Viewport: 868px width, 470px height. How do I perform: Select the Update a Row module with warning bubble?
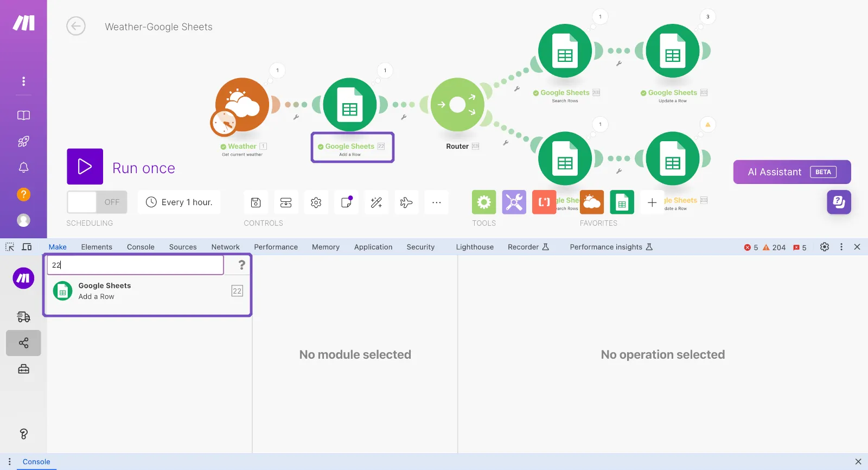[673, 158]
